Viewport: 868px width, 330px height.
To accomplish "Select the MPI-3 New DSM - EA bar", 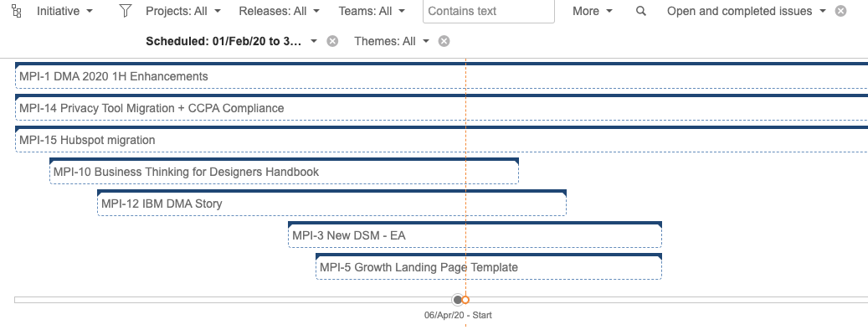I will point(475,235).
